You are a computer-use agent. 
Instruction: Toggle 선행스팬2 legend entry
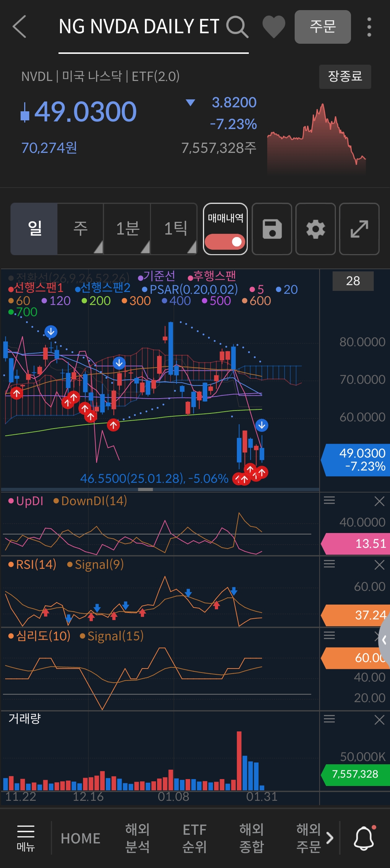(103, 288)
